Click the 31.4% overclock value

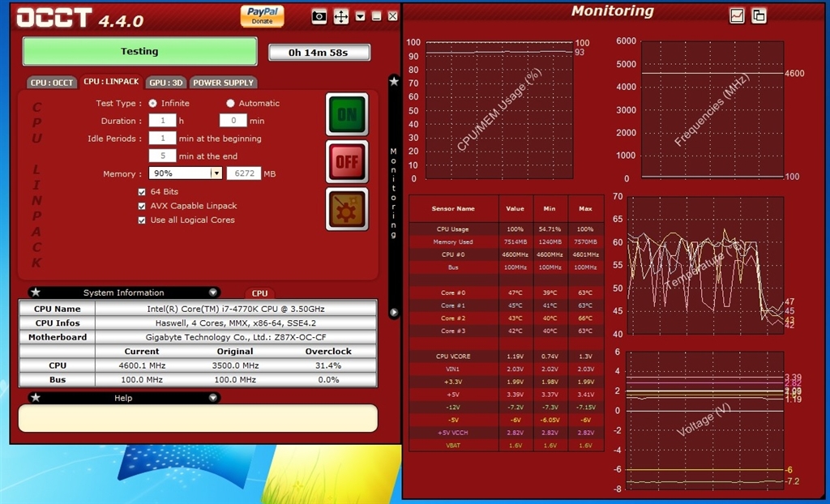click(x=328, y=365)
